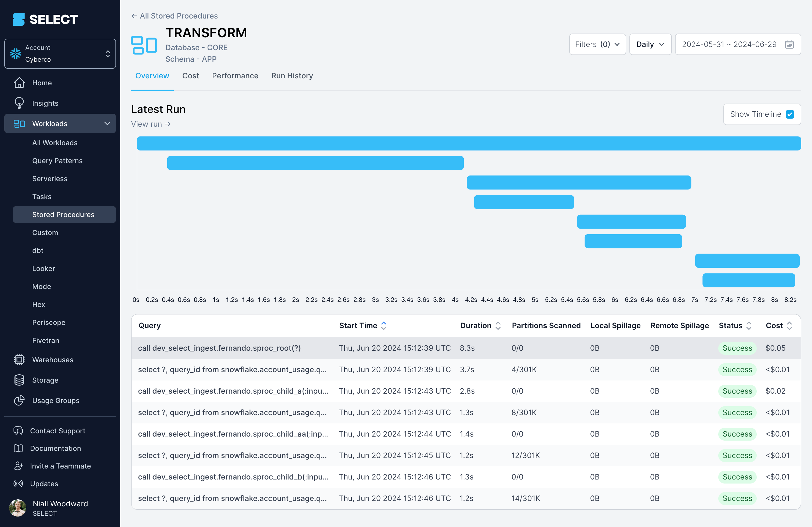The width and height of the screenshot is (812, 527).
Task: Click the Invite a Teammate person icon
Action: coord(18,466)
